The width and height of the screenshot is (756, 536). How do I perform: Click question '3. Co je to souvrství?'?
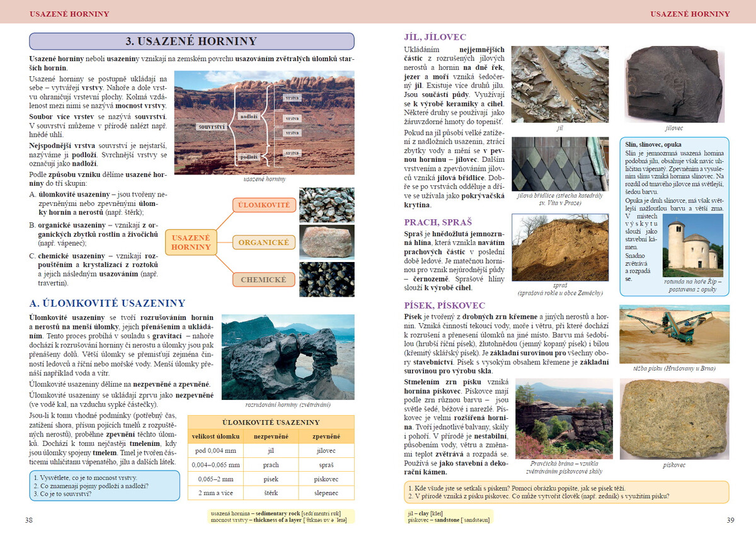click(63, 494)
